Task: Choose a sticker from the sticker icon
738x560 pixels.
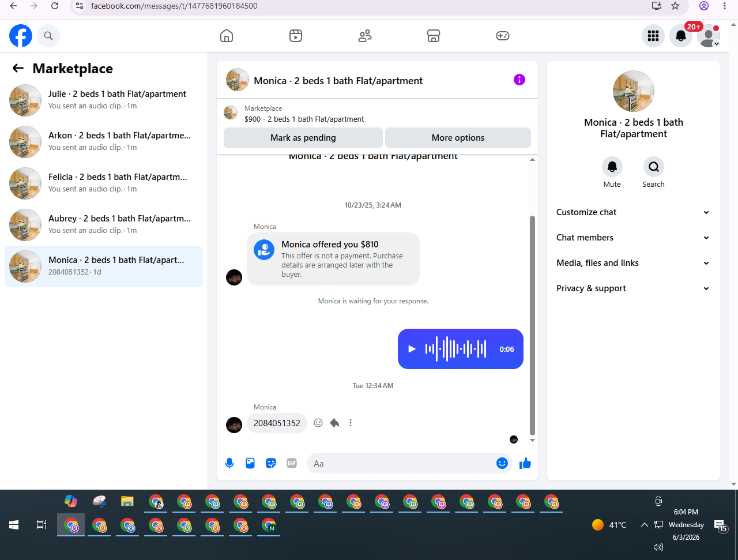Action: (x=271, y=463)
